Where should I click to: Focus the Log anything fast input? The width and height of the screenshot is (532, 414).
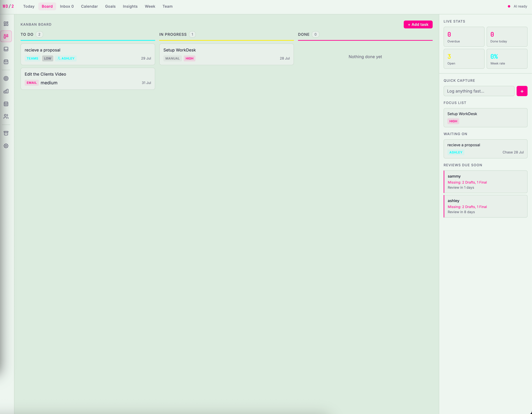coord(479,91)
